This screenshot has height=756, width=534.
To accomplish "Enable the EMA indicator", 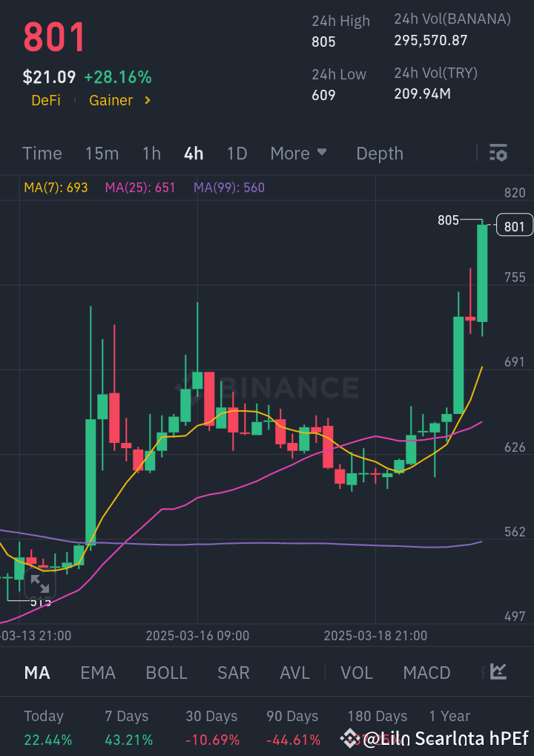I will (x=98, y=673).
